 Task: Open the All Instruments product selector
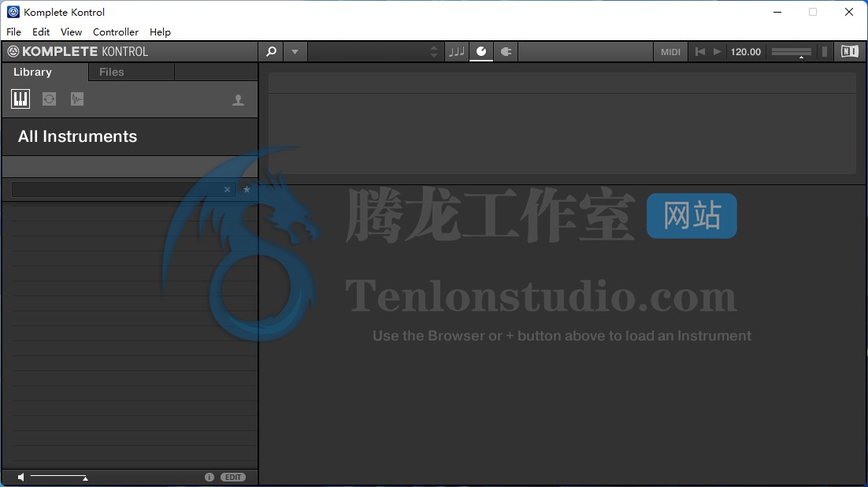click(x=130, y=136)
